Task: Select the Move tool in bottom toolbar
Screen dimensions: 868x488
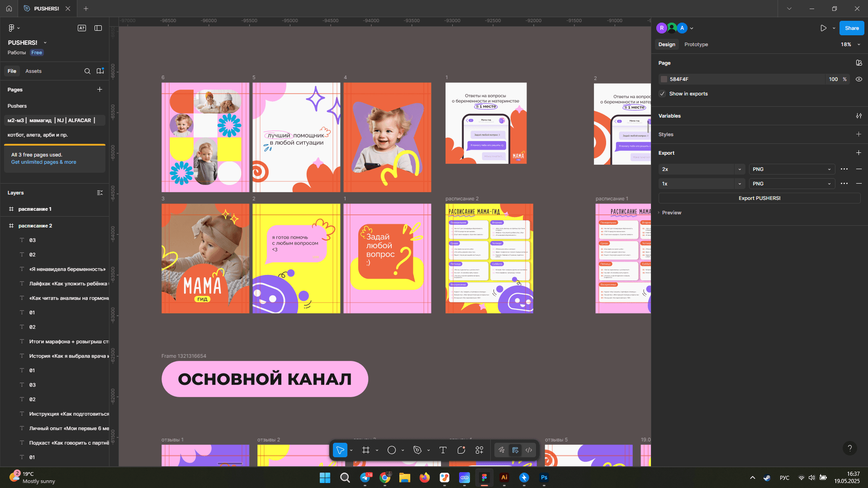Action: click(x=340, y=450)
